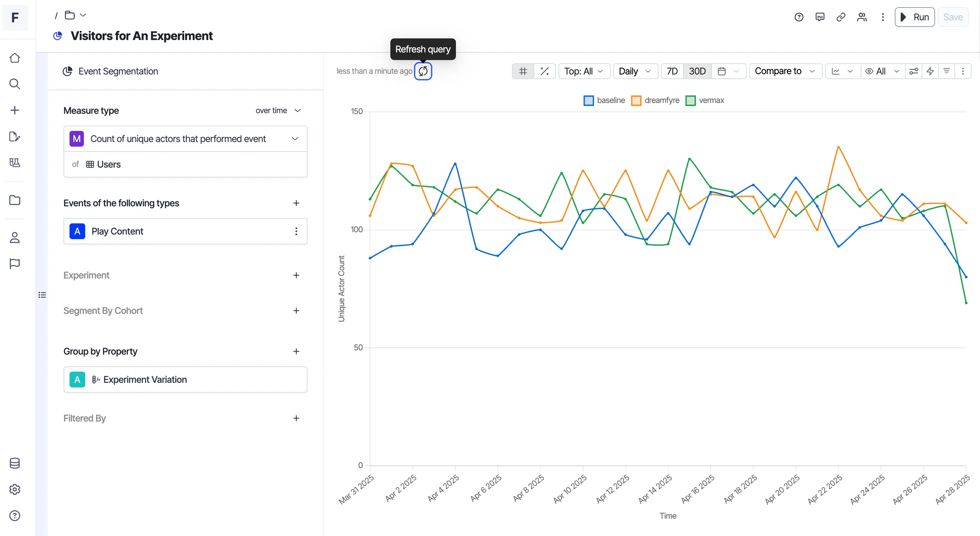Switch to percent display mode
980x536 pixels.
point(544,71)
